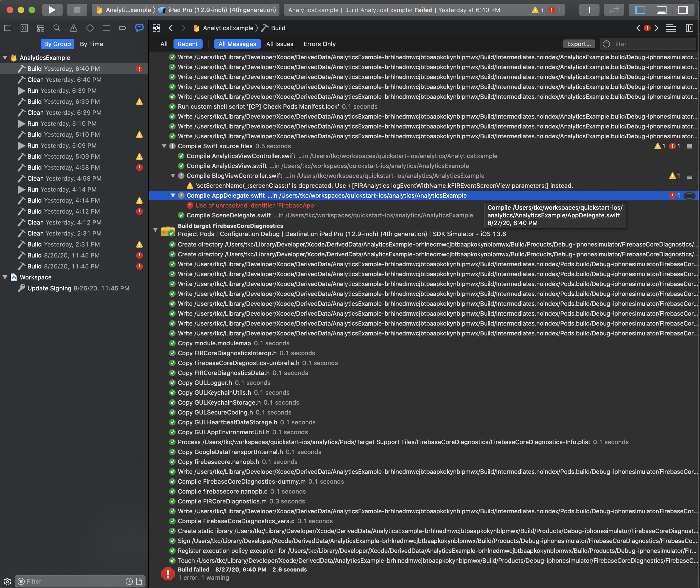Collapse Build target FirebaseCoreDiagnostics section
Screen dimensions: 700x588
155,230
